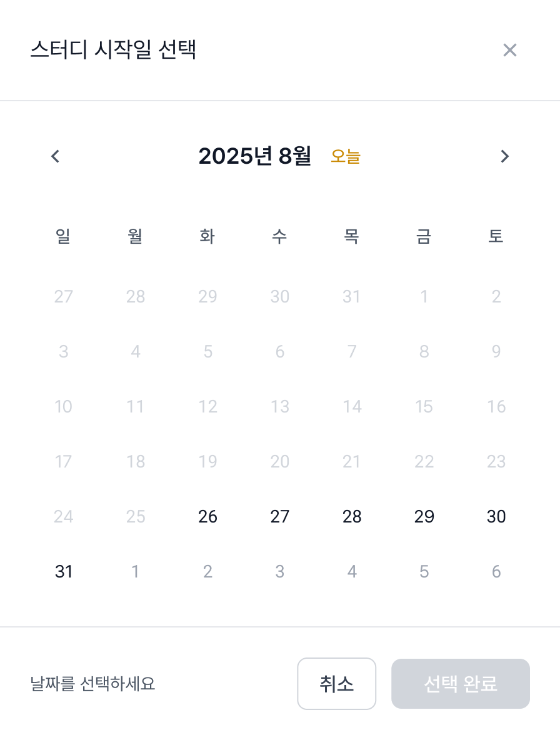The width and height of the screenshot is (560, 740).
Task: Click the 선택 완료 confirm button
Action: (461, 684)
